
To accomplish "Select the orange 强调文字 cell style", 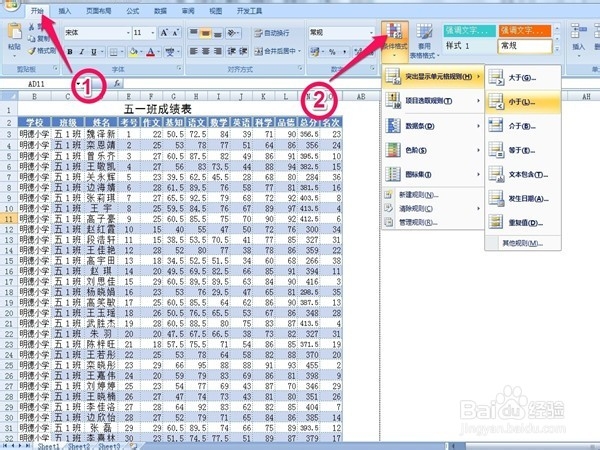I will pos(525,31).
